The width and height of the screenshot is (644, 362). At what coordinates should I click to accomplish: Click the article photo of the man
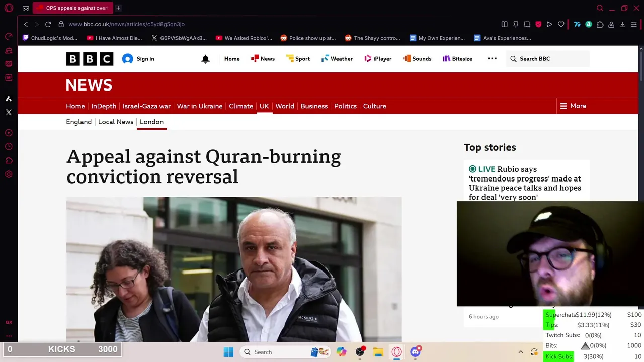(x=234, y=269)
